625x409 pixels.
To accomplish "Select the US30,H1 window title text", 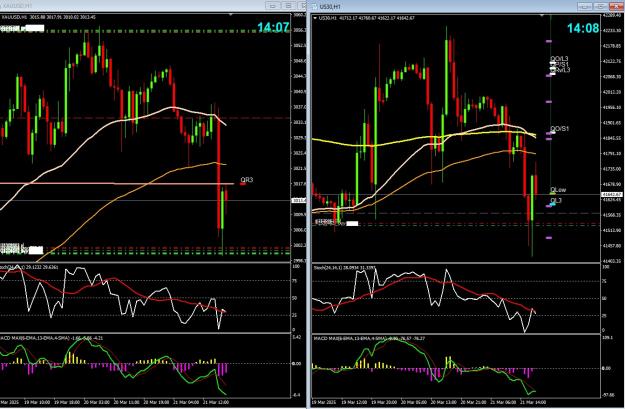I will pos(330,7).
